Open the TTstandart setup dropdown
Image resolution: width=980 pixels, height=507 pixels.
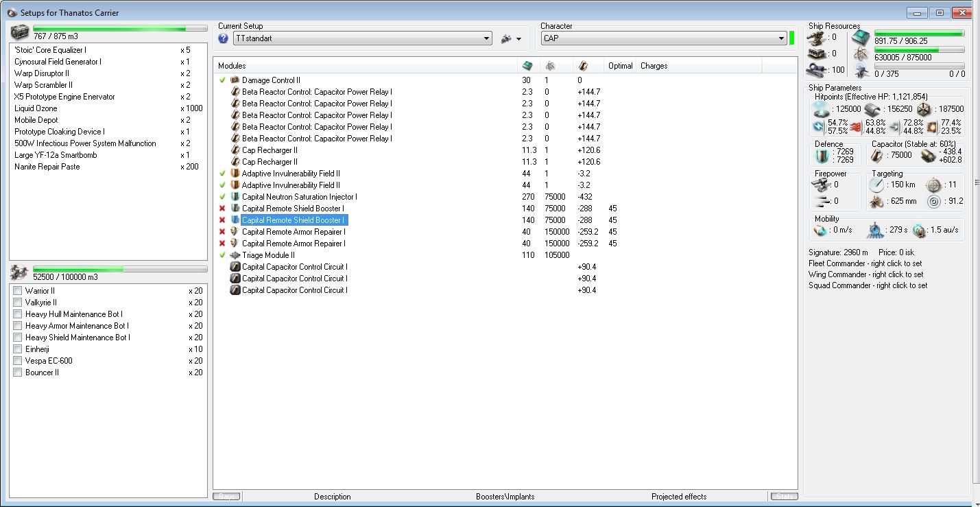point(362,38)
